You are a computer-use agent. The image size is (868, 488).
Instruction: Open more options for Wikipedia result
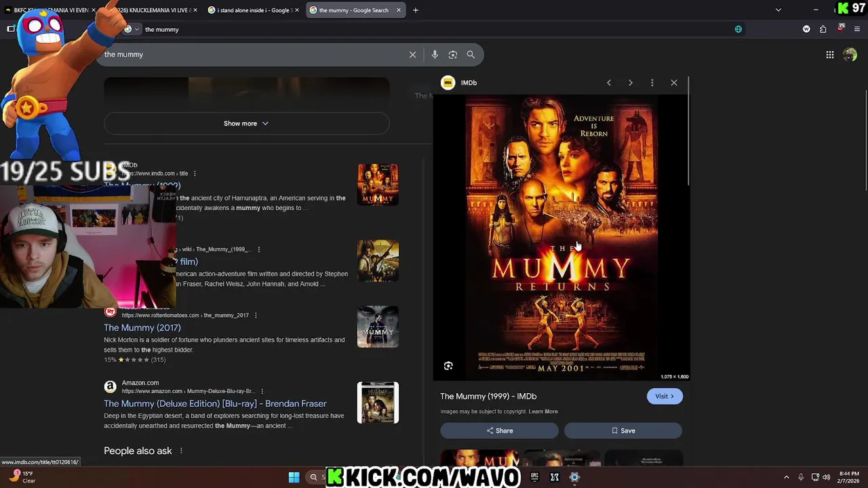click(259, 249)
